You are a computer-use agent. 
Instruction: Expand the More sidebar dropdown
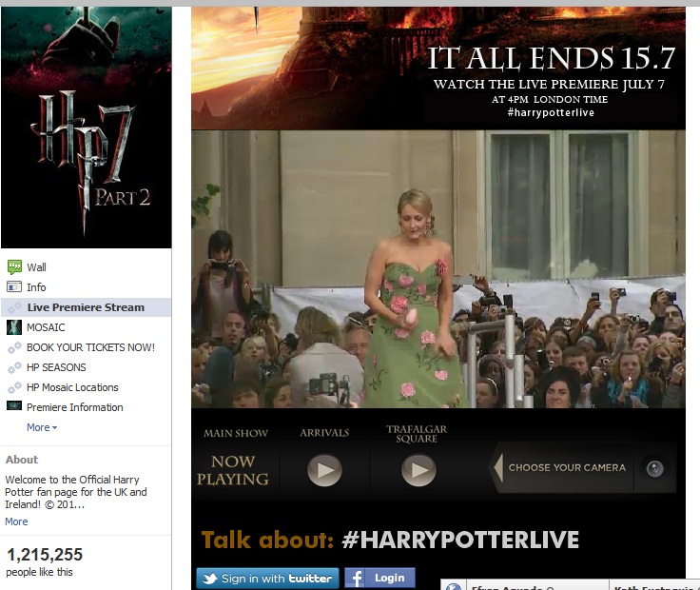tap(42, 427)
